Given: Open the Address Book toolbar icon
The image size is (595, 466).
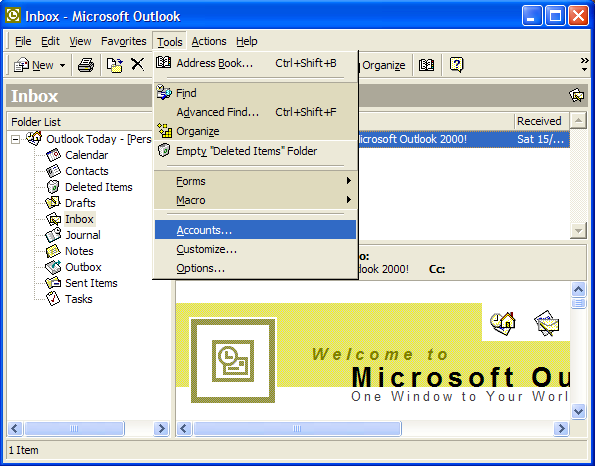Looking at the screenshot, I should [x=426, y=65].
